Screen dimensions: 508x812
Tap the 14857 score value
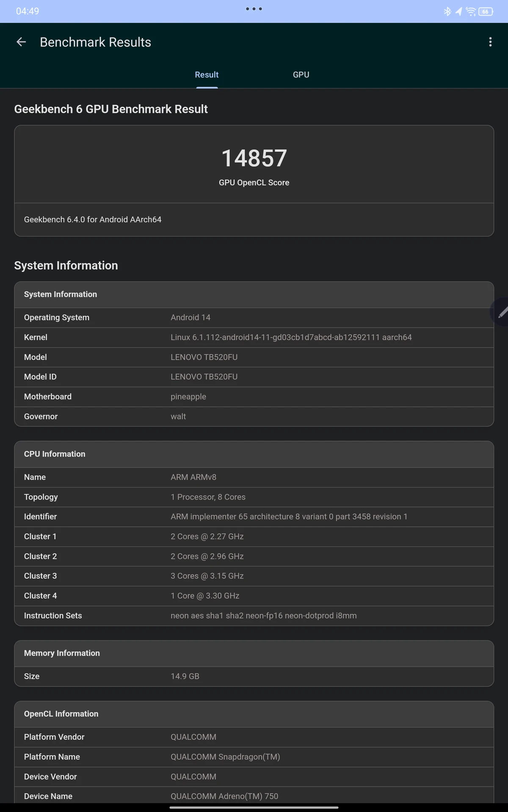pyautogui.click(x=254, y=158)
